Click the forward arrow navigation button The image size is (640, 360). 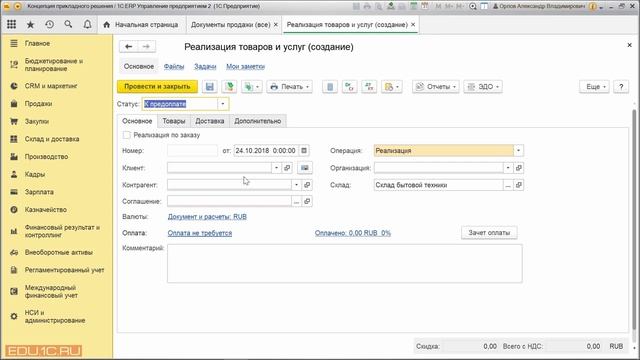click(146, 47)
